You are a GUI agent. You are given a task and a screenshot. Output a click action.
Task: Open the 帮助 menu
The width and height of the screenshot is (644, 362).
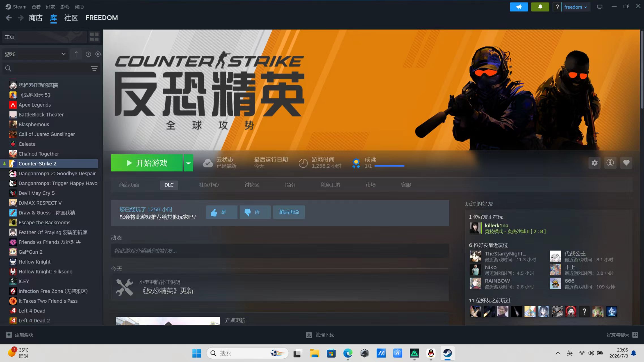(x=79, y=7)
